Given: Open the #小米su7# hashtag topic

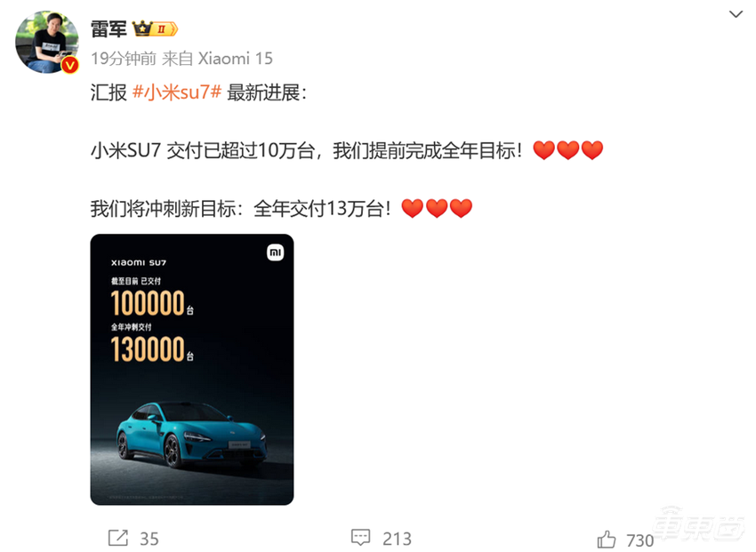Looking at the screenshot, I should pyautogui.click(x=177, y=92).
